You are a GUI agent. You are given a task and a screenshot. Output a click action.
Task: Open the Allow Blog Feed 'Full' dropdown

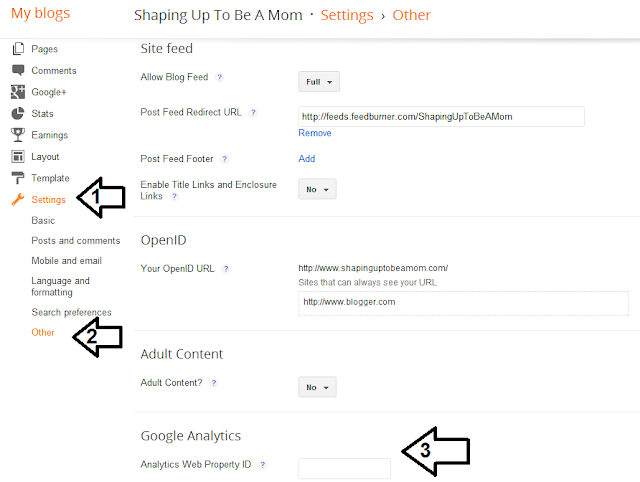[x=319, y=82]
